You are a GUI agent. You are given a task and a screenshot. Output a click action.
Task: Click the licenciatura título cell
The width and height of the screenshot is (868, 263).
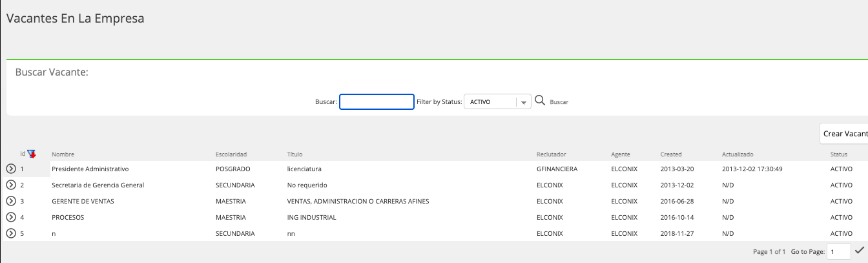point(304,169)
